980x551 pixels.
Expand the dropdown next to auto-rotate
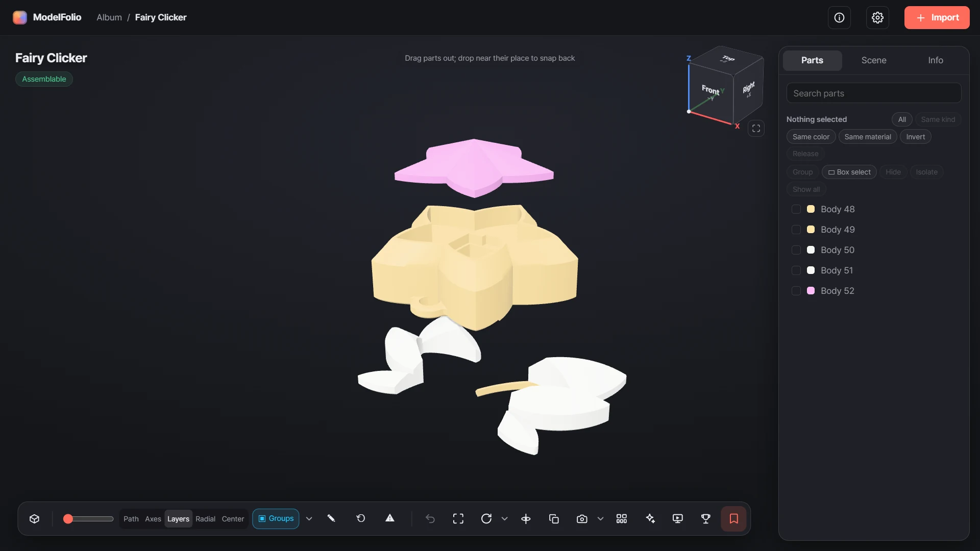(x=505, y=519)
